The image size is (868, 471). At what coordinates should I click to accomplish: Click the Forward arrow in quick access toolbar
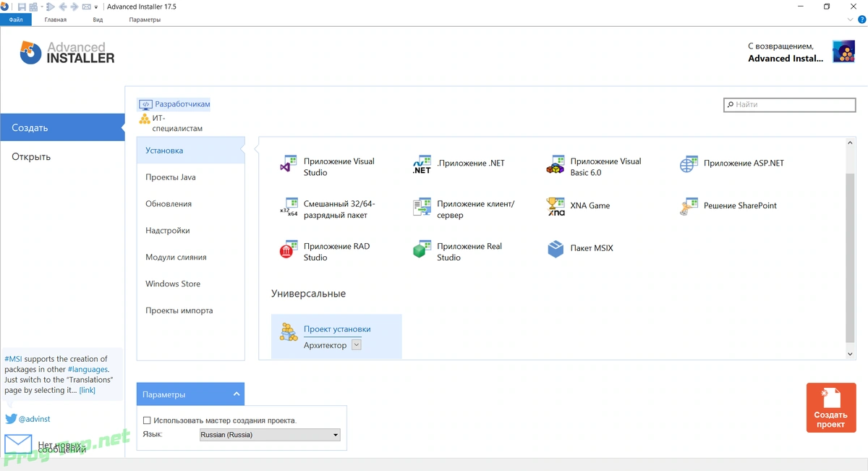(74, 7)
